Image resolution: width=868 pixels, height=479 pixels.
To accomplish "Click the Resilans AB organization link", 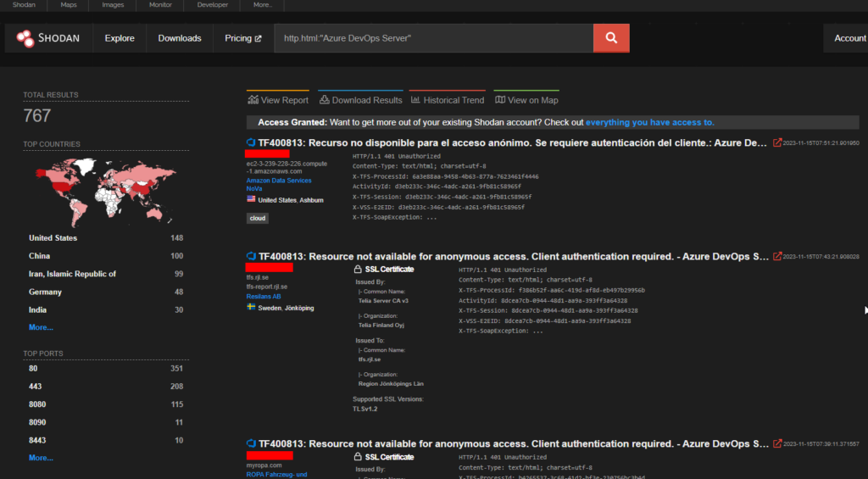I will (264, 296).
